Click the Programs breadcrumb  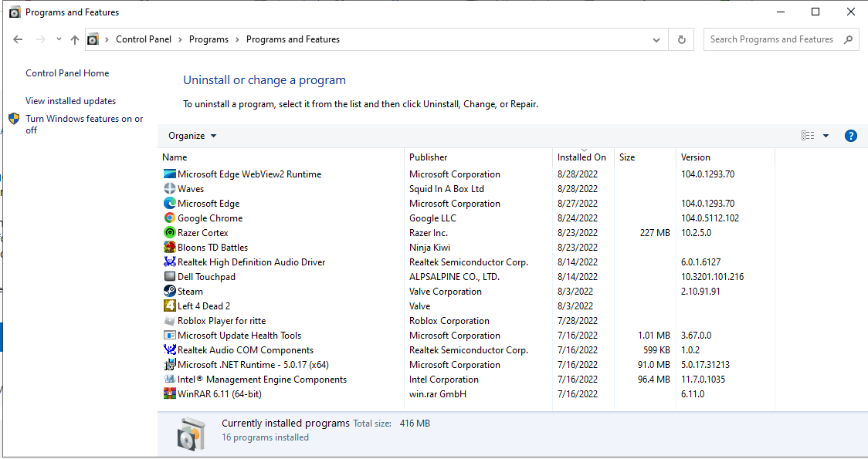pyautogui.click(x=209, y=39)
